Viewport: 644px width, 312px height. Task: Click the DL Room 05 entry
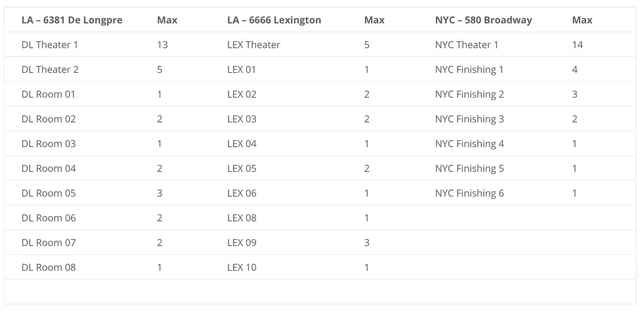(x=49, y=193)
